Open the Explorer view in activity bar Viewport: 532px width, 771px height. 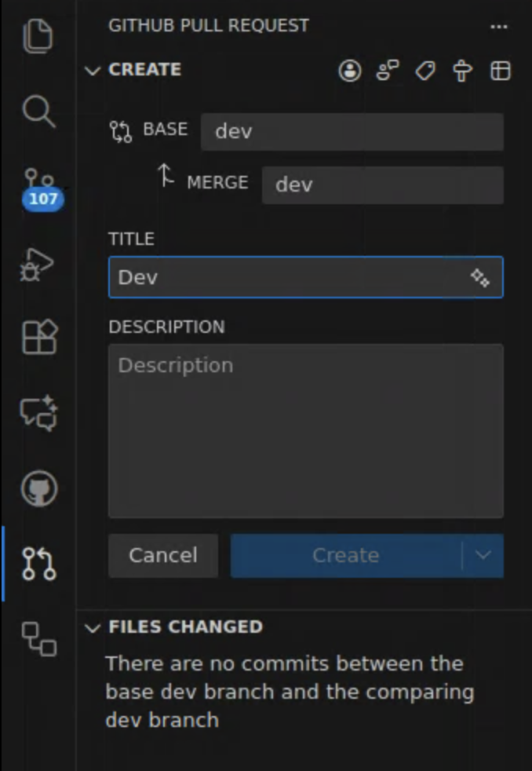38,37
